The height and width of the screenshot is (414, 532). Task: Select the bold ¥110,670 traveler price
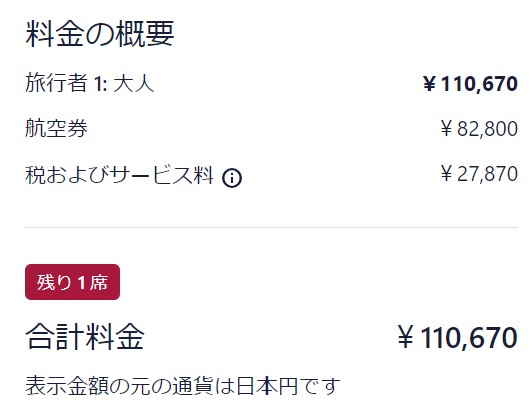pos(470,83)
